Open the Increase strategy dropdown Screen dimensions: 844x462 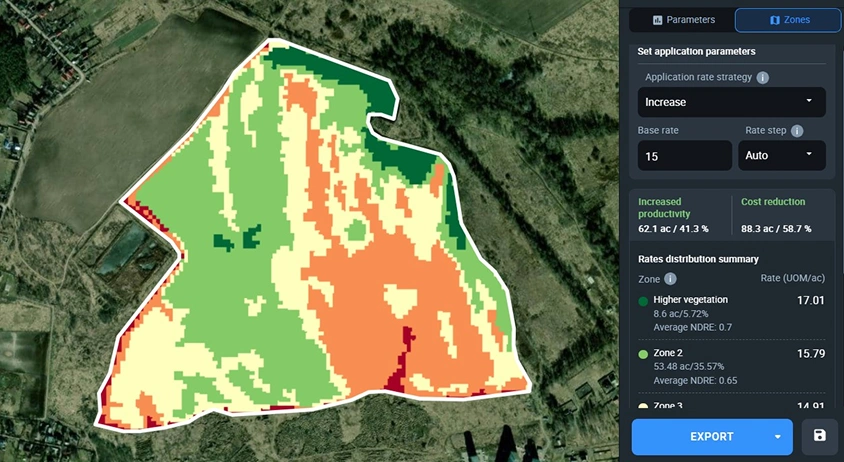(x=732, y=102)
